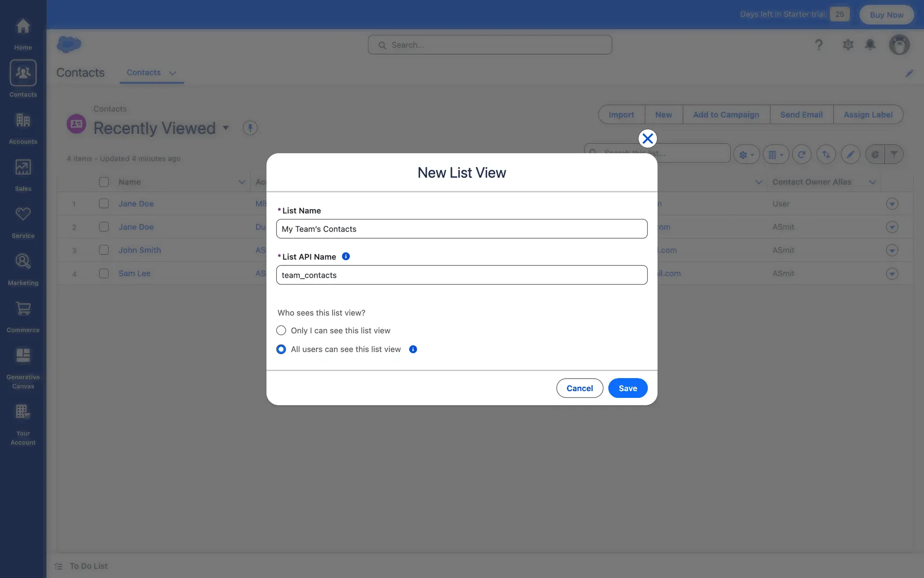Open the row actions menu for Sam Lee
The width and height of the screenshot is (924, 578).
pos(892,274)
